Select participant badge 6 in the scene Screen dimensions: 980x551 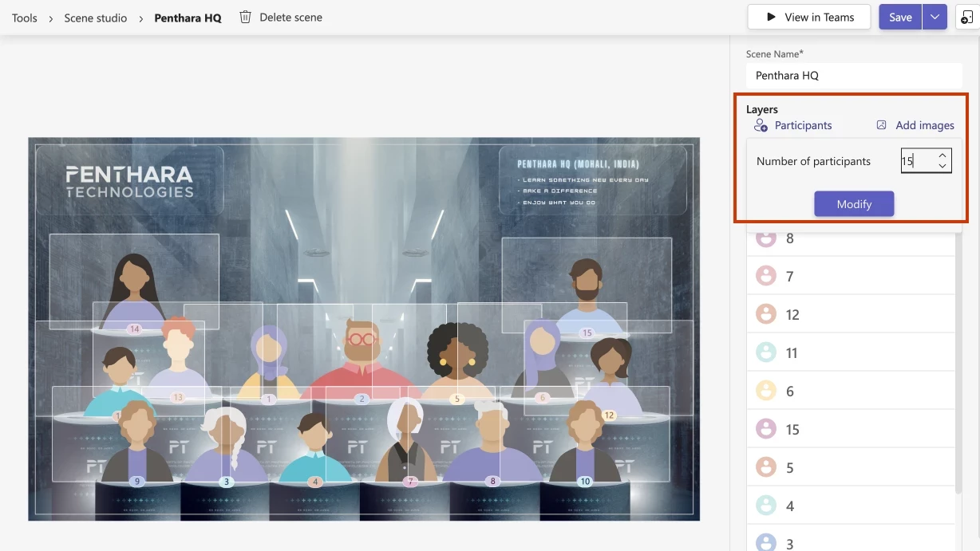coord(543,398)
